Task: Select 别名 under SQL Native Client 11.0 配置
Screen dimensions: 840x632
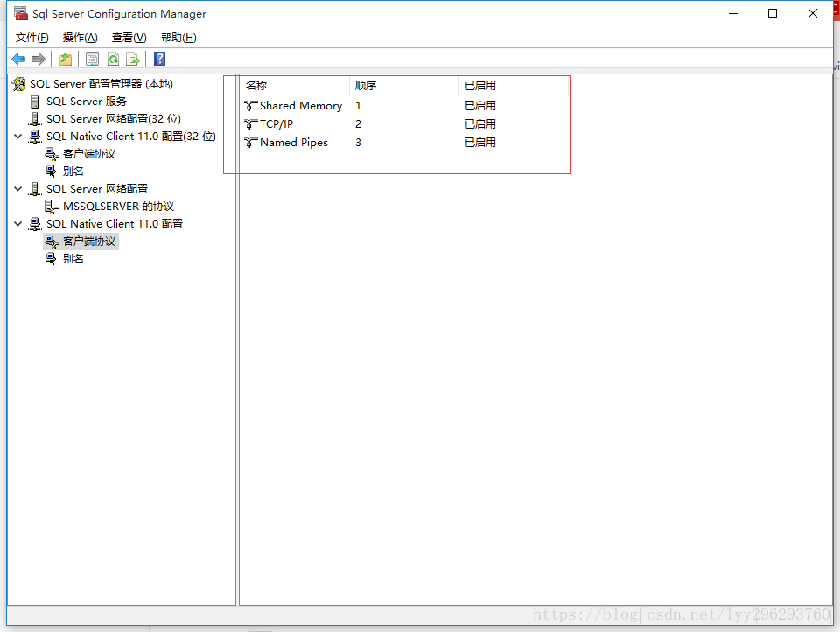Action: (x=73, y=259)
